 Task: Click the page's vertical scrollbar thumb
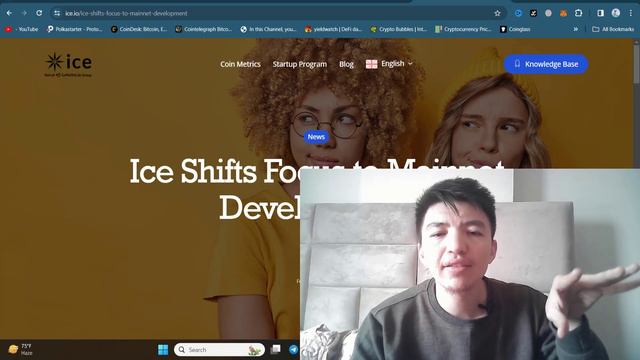click(637, 63)
